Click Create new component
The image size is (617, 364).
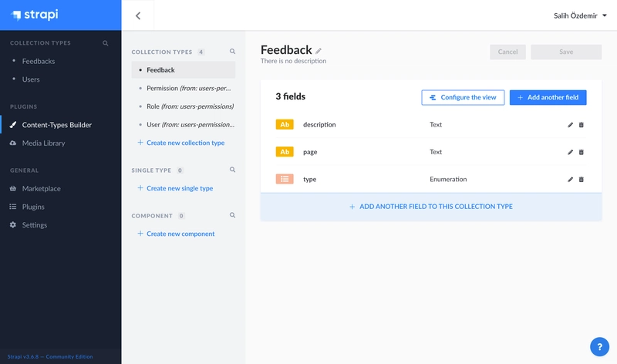click(x=176, y=234)
